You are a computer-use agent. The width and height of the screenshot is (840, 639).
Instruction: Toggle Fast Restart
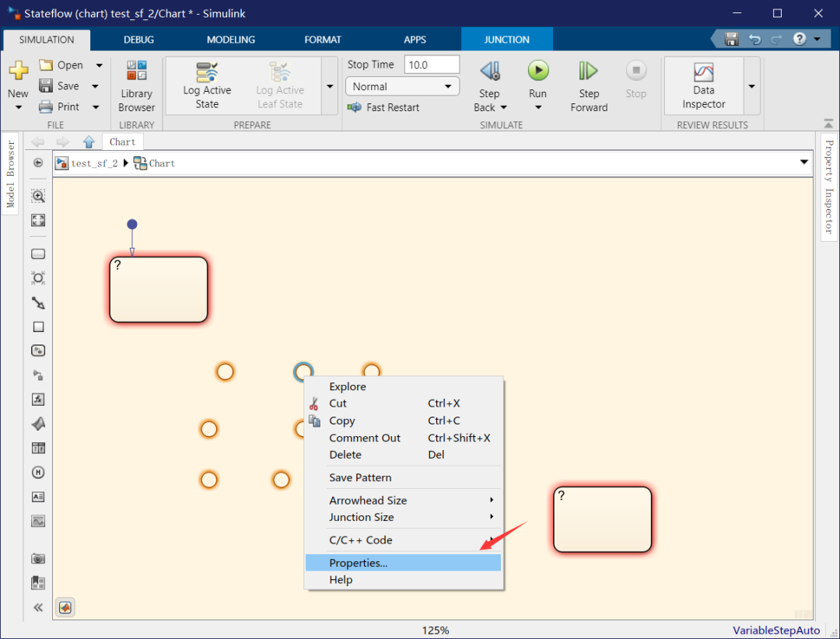click(383, 107)
